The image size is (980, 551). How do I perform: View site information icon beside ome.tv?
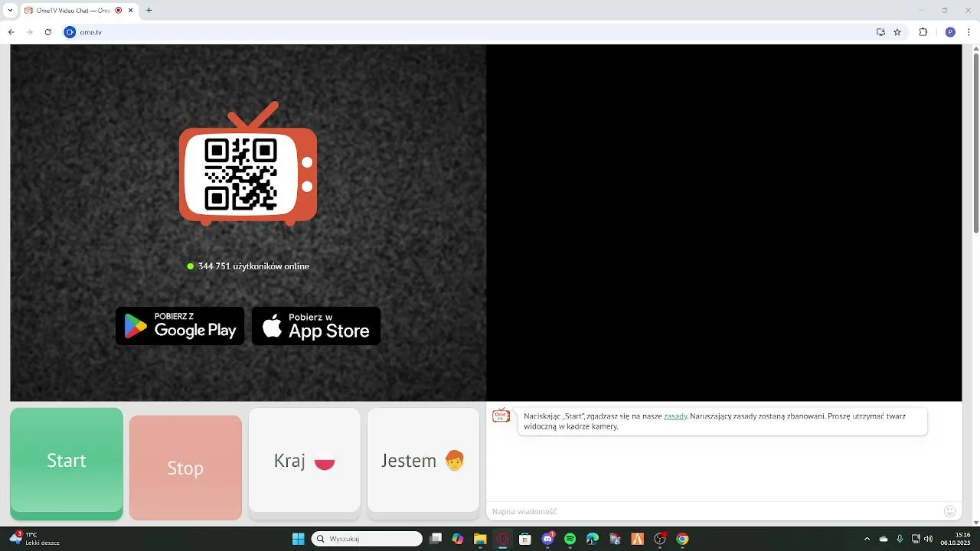tap(70, 32)
